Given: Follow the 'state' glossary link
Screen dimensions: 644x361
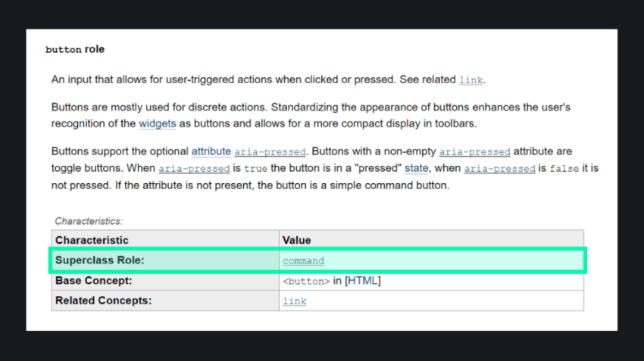Looking at the screenshot, I should pyautogui.click(x=416, y=168).
